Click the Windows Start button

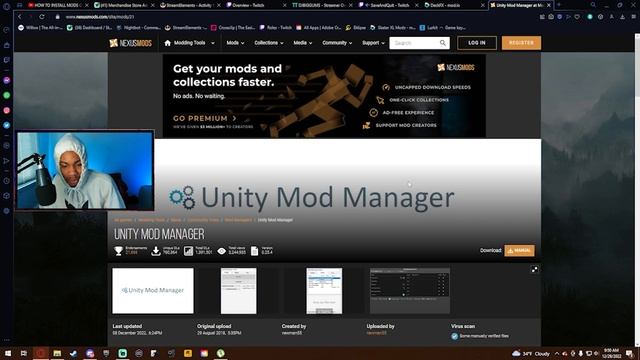(7, 353)
